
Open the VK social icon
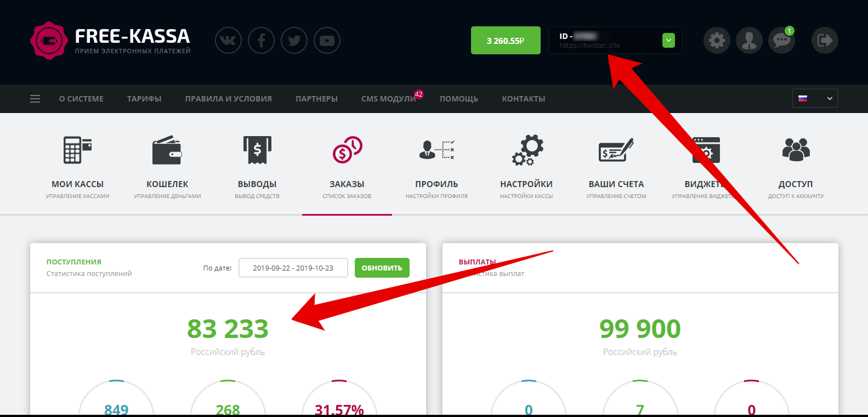(x=228, y=41)
